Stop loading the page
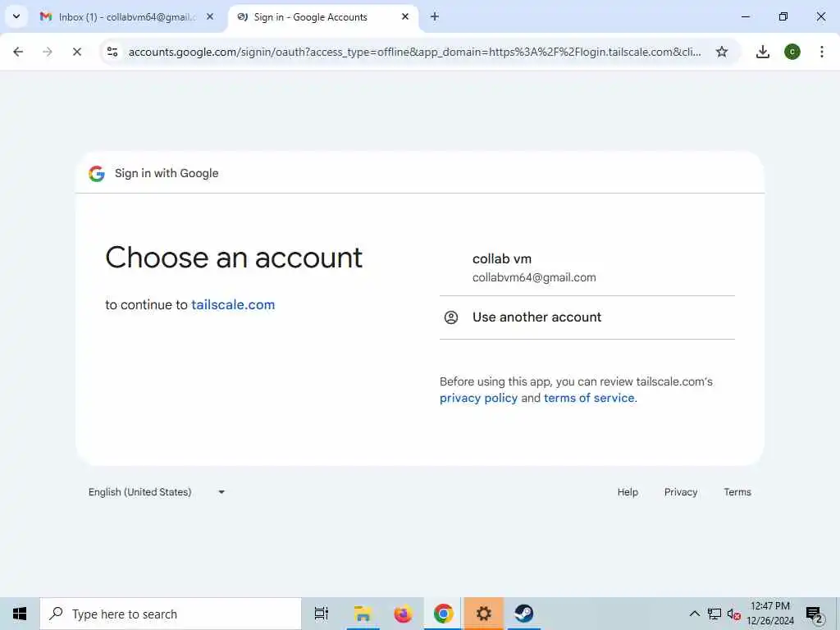840x630 pixels. 77,52
